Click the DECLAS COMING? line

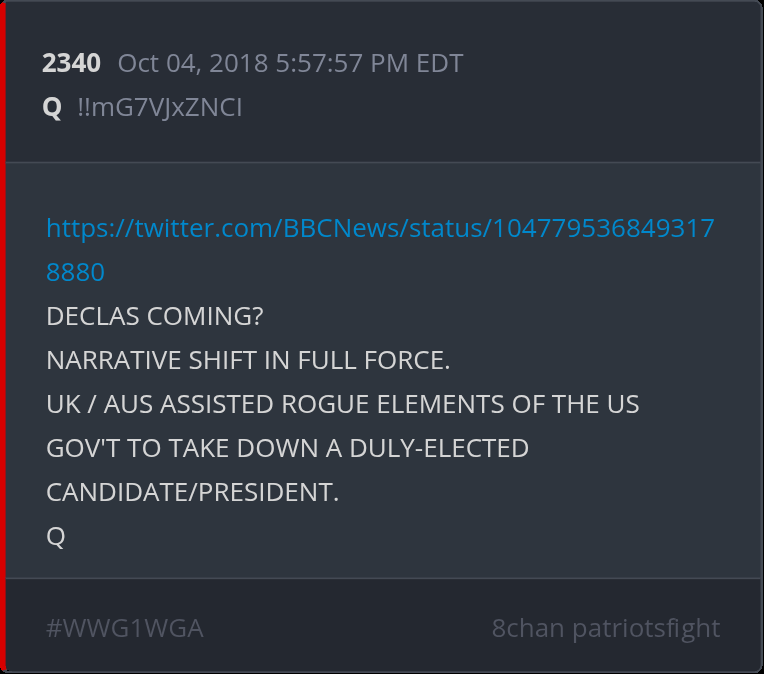(154, 316)
